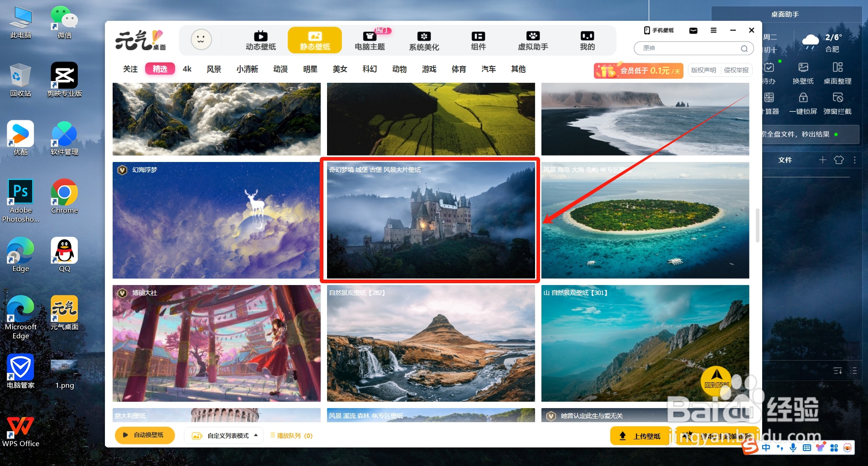Viewport: 868px width, 466px height.
Task: Click the plus icon in 文件 panel
Action: tap(823, 160)
